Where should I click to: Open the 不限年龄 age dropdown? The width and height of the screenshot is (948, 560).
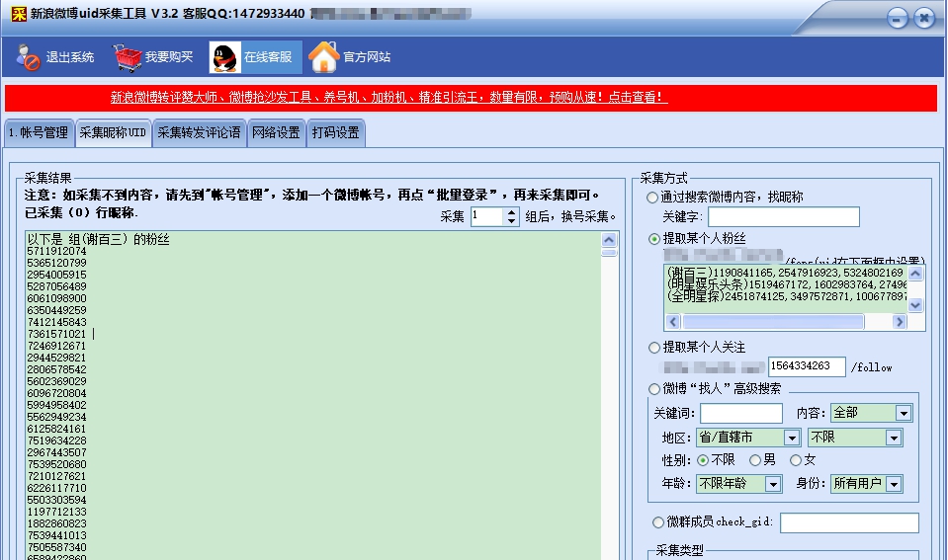(738, 484)
